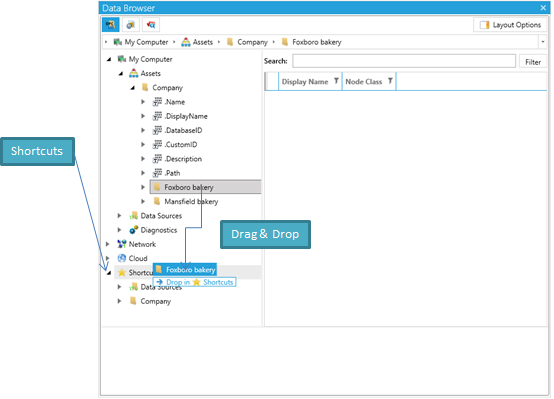Select the Network tree item

point(142,244)
